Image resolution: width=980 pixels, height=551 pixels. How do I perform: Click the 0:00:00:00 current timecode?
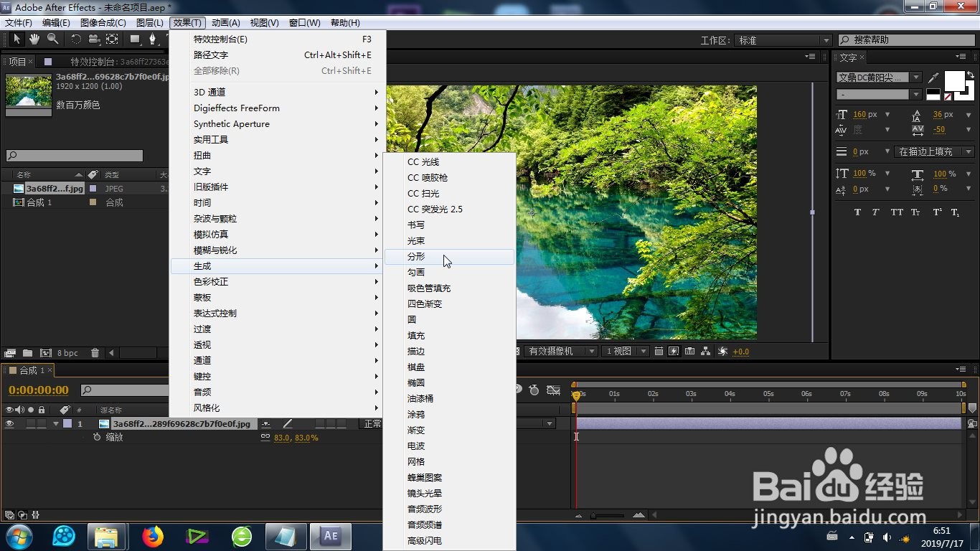click(39, 390)
